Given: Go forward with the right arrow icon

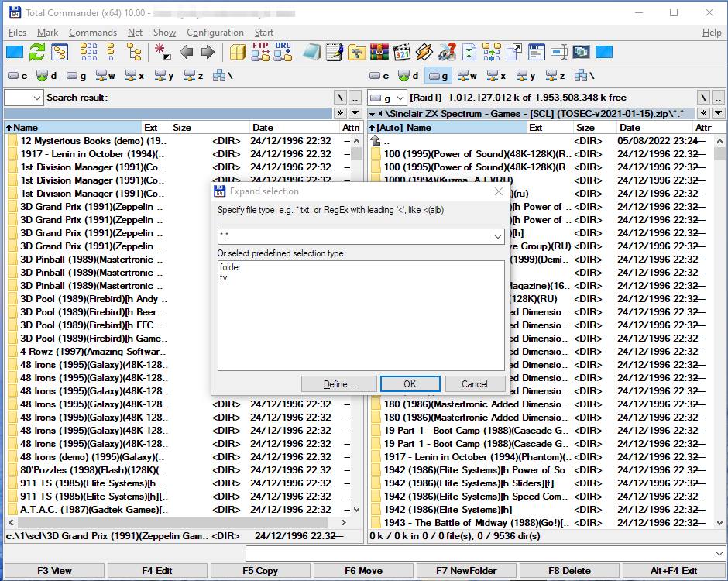Looking at the screenshot, I should [x=208, y=52].
